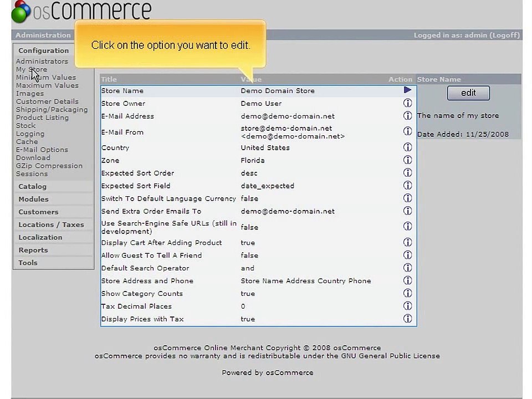Click info icon for Tax Decimal Places

coord(407,306)
